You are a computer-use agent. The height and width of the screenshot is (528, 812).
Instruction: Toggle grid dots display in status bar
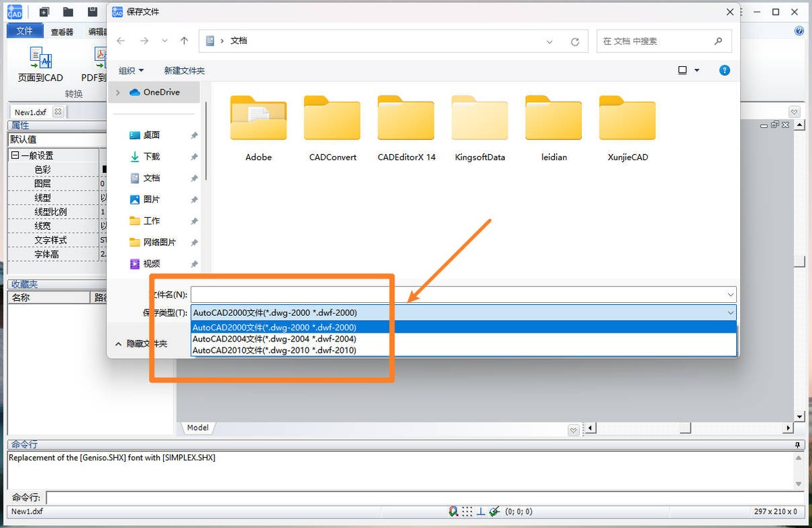pyautogui.click(x=466, y=512)
